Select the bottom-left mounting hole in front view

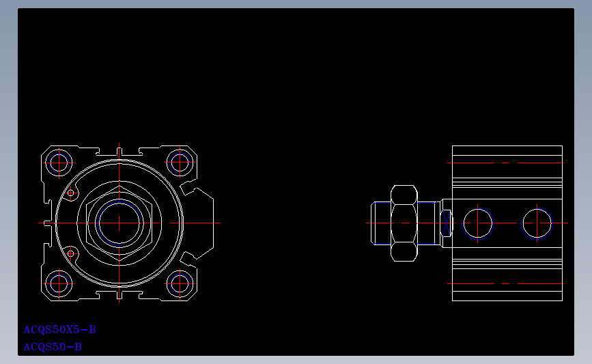[59, 283]
